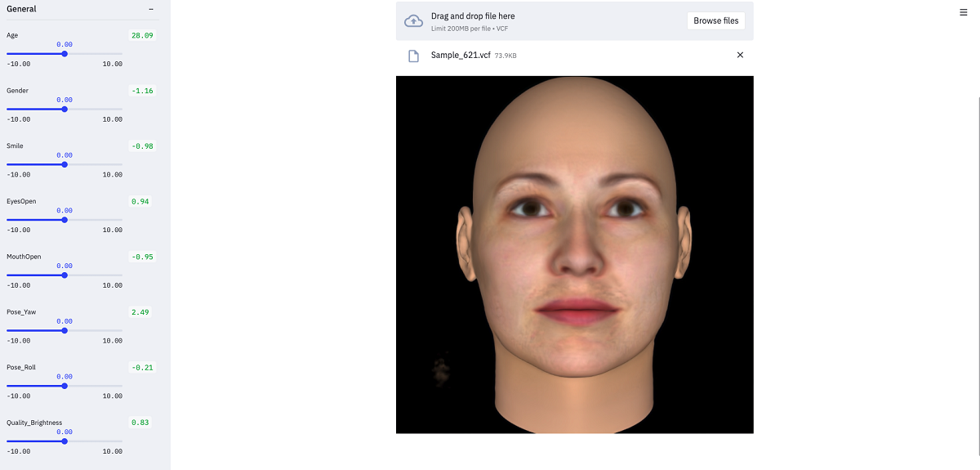Remove the Sample_621.vcf file

tap(740, 55)
